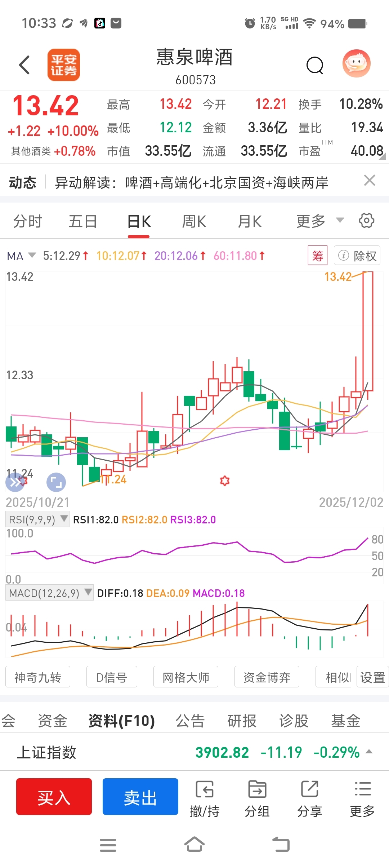Image resolution: width=389 pixels, height=868 pixels.
Task: Tap the 神奇九转 indicator button
Action: [38, 677]
